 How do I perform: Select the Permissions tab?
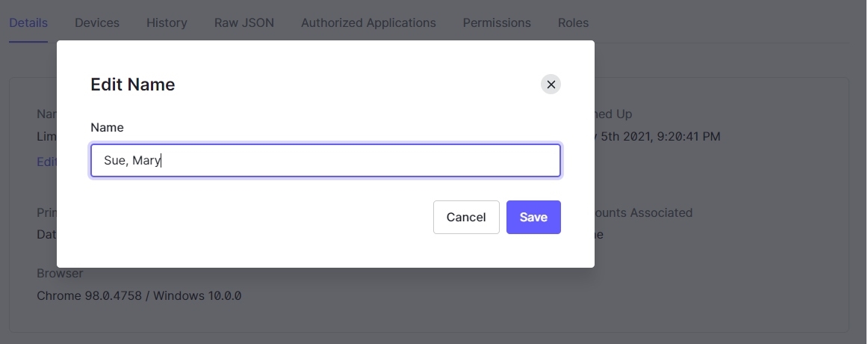coord(497,22)
